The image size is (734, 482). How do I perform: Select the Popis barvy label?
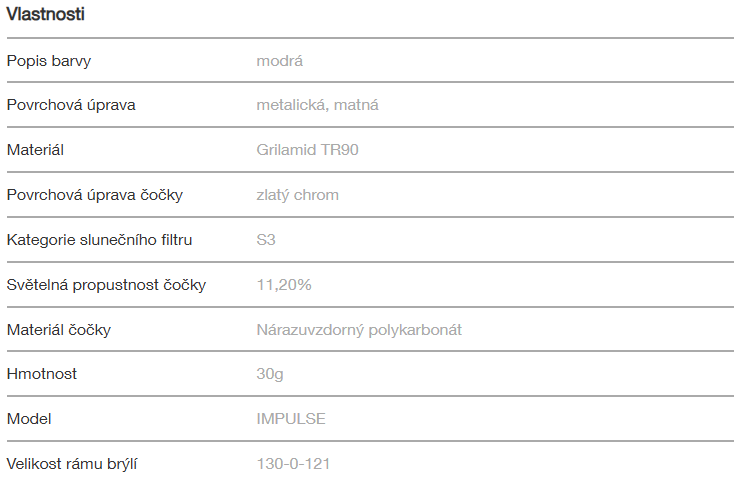(x=49, y=61)
